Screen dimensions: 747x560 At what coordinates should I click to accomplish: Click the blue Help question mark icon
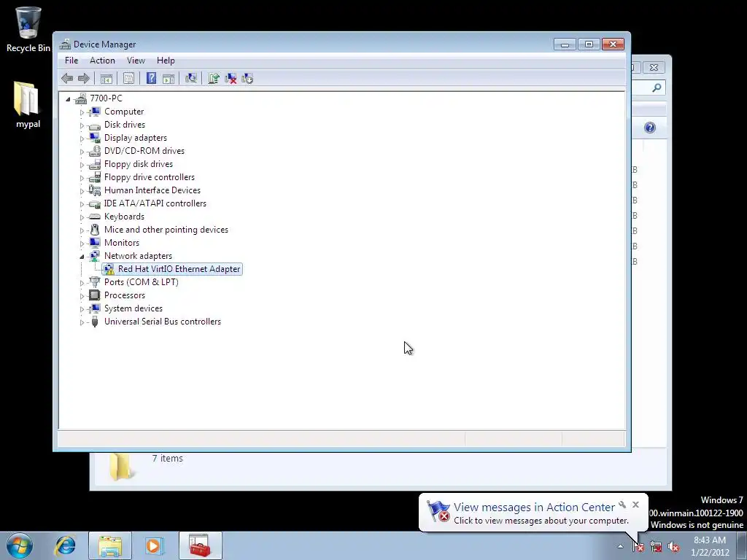click(151, 79)
